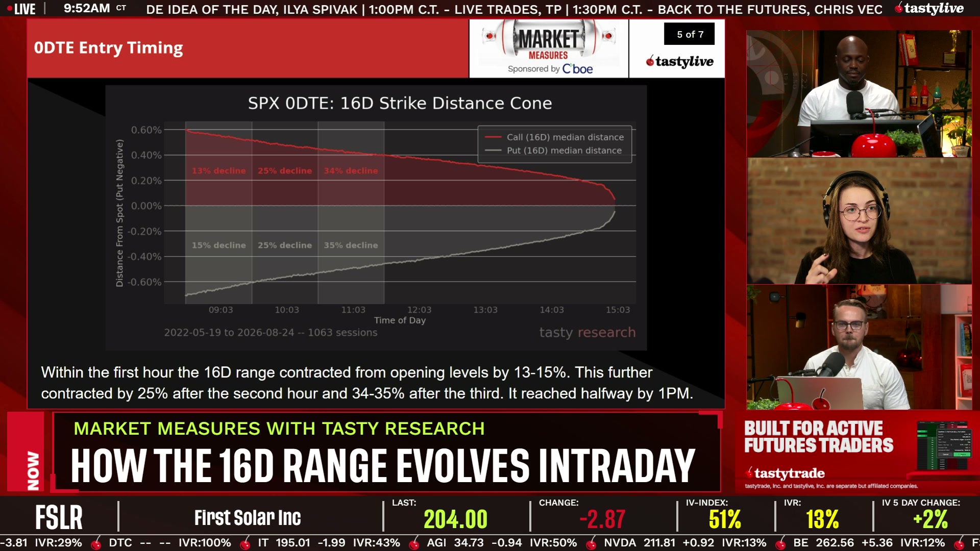This screenshot has height=551, width=980.
Task: Click the cherry icon before AGI ticker
Action: pos(414,543)
